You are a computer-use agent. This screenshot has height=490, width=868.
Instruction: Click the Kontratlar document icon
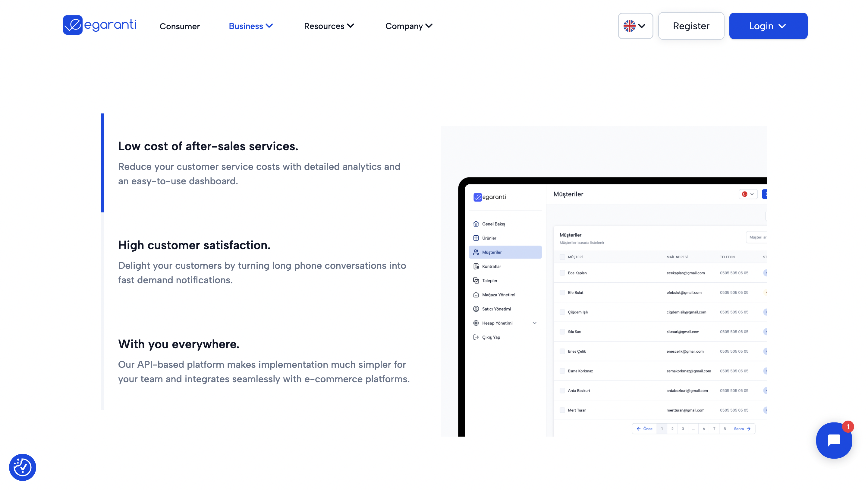click(x=476, y=266)
